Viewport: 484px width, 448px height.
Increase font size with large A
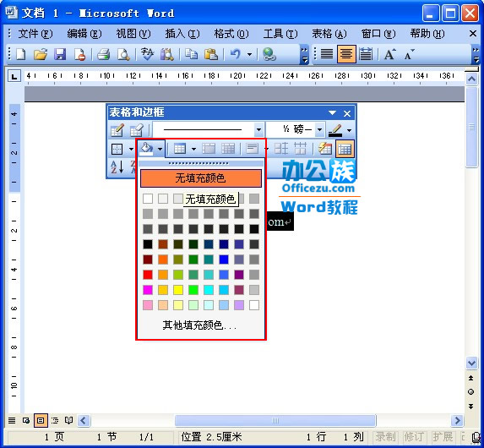pos(390,54)
